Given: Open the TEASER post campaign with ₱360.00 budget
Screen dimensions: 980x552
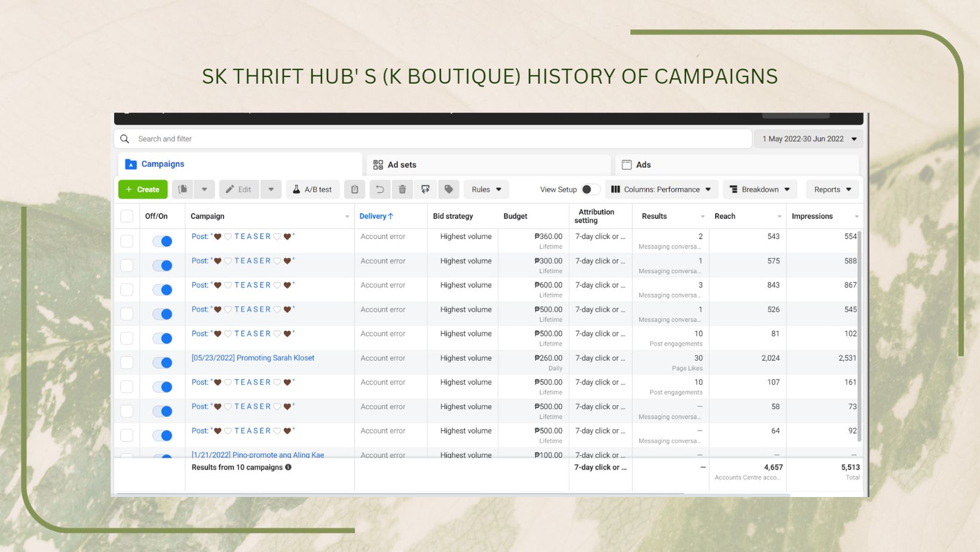Looking at the screenshot, I should (x=243, y=237).
